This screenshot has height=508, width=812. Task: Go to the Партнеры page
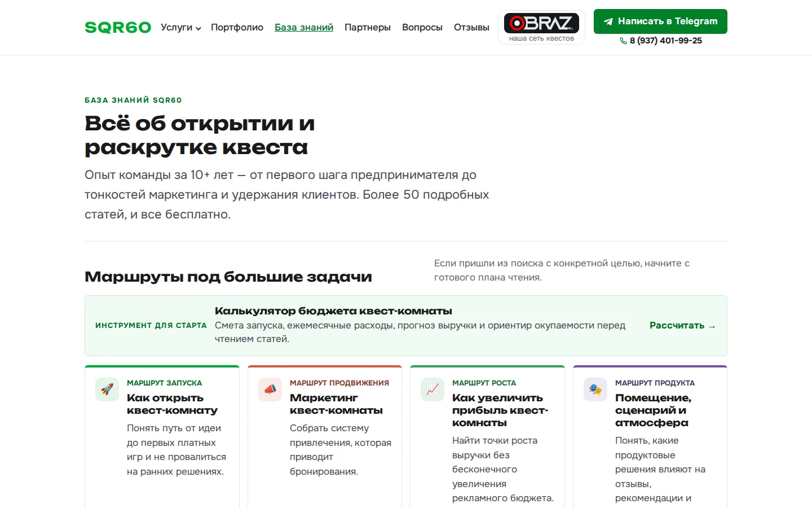[x=368, y=27]
